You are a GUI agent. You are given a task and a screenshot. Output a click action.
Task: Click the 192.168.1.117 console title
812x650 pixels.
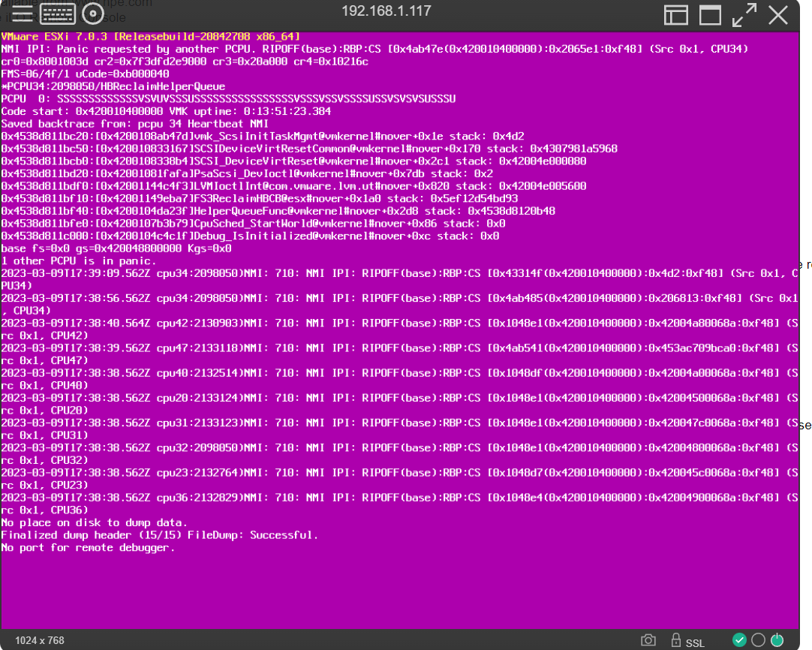coord(386,11)
